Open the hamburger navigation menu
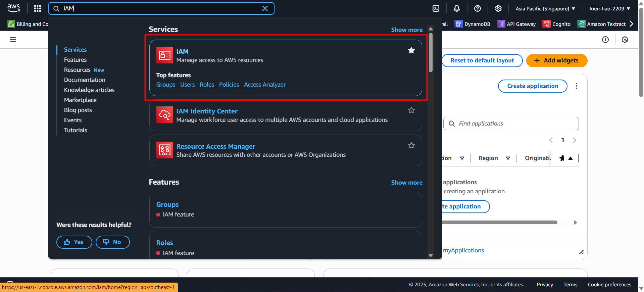This screenshot has height=292, width=644. [13, 40]
